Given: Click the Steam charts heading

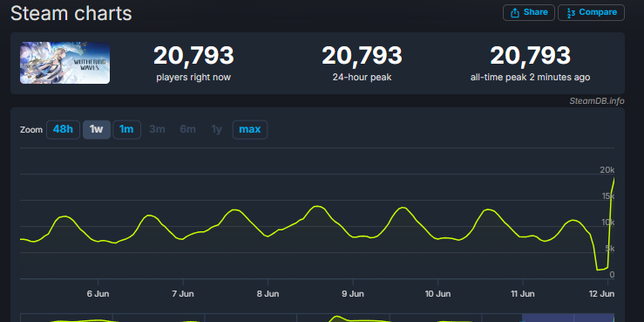Looking at the screenshot, I should click(x=71, y=13).
